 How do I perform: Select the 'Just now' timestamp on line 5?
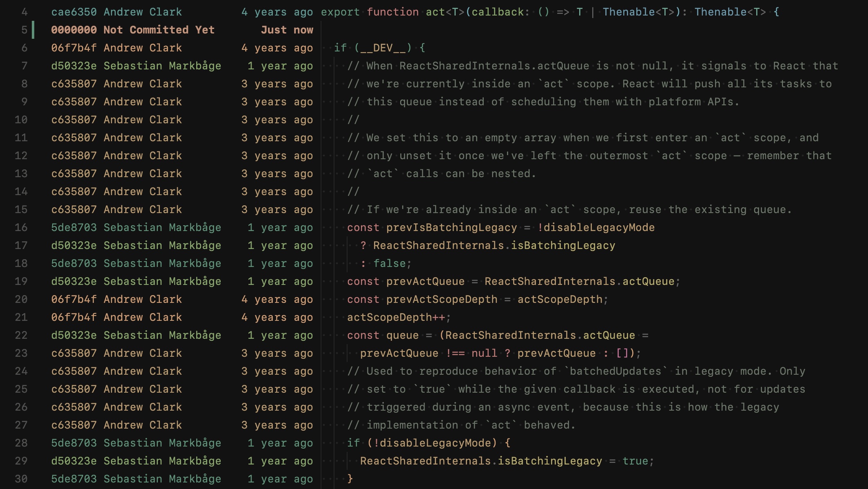click(287, 30)
